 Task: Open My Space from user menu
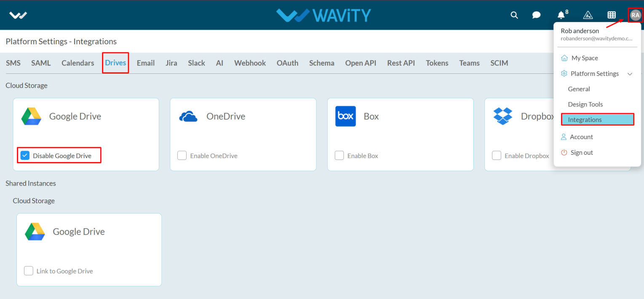point(585,58)
